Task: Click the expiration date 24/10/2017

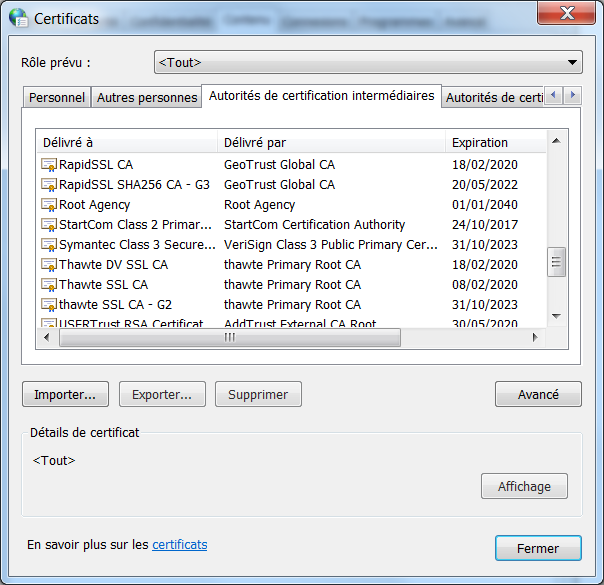Action: click(485, 225)
